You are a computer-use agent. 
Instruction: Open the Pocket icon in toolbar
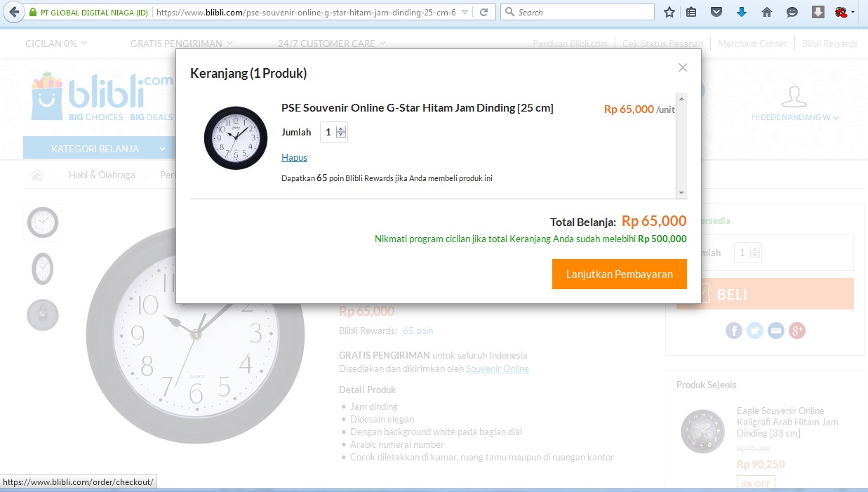716,12
